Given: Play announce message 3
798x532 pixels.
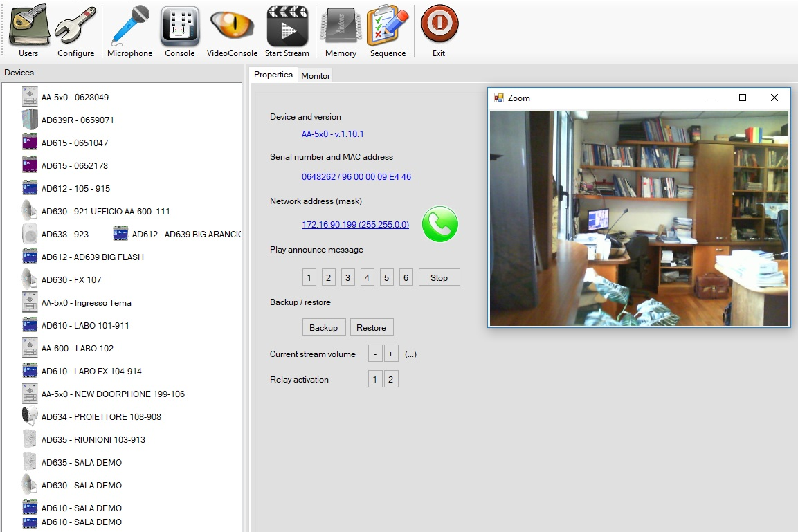Looking at the screenshot, I should click(347, 277).
